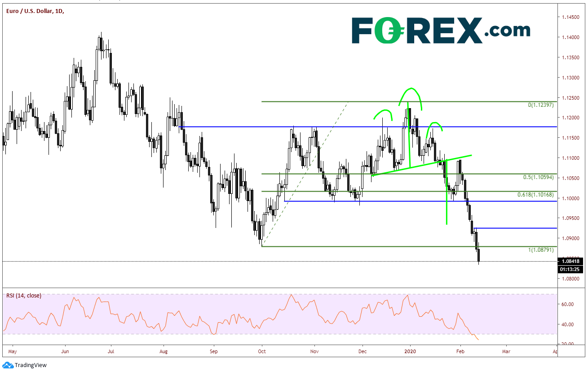Click the RSI 60.00 axis label
588x372 pixels.
pos(568,304)
